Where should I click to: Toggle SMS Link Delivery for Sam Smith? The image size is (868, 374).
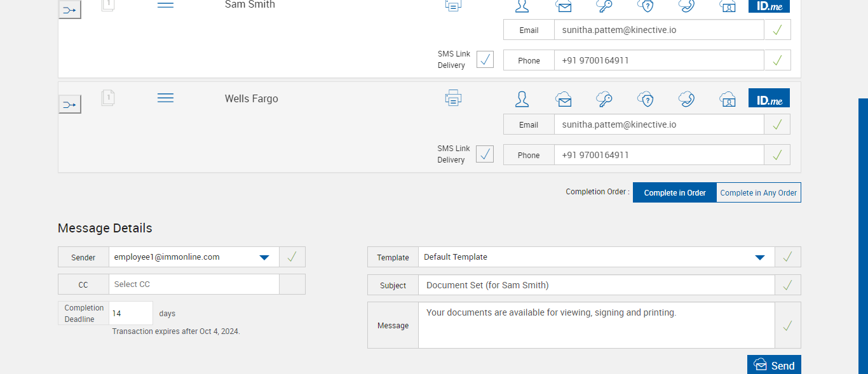coord(485,60)
